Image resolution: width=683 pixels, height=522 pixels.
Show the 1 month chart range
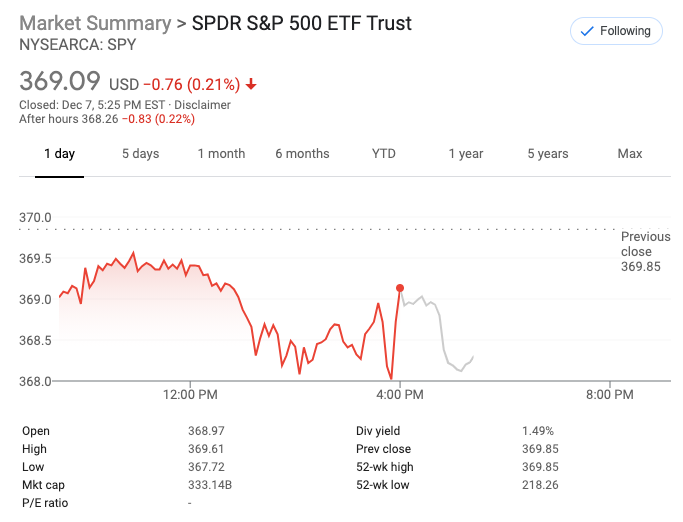[x=221, y=154]
